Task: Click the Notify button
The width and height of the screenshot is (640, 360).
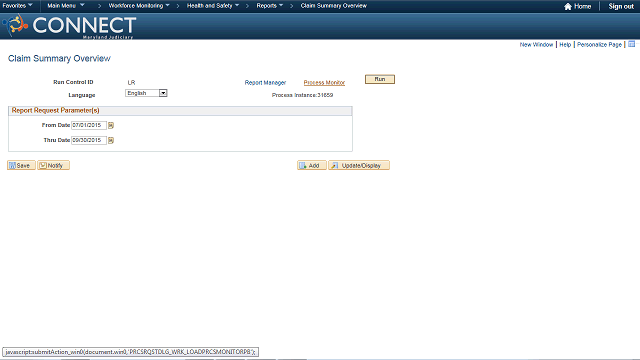Action: [x=53, y=165]
